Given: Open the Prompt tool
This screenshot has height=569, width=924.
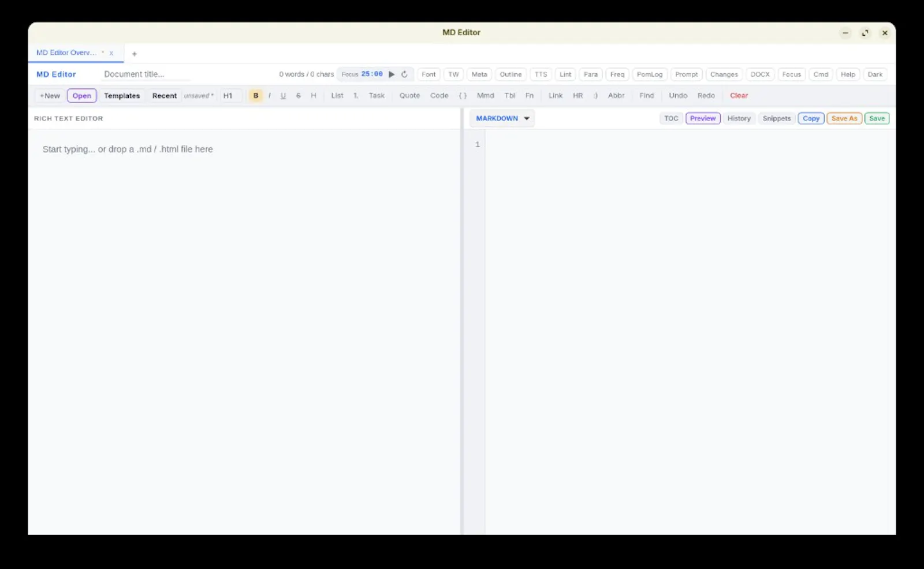Looking at the screenshot, I should 687,74.
